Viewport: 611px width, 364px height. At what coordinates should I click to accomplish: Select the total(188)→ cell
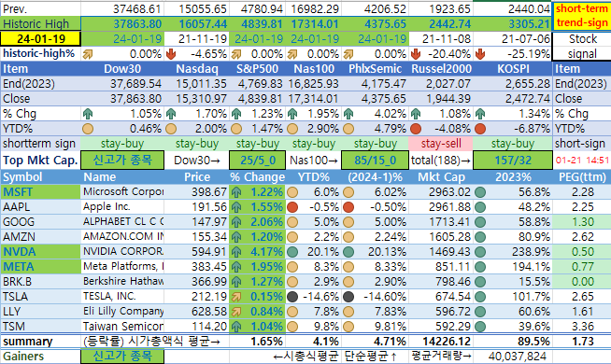(441, 160)
